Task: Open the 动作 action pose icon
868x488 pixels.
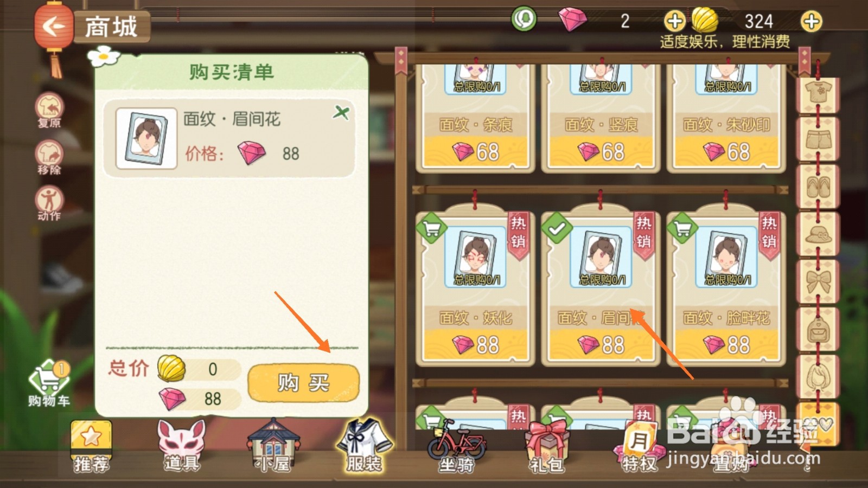Action: coord(49,203)
